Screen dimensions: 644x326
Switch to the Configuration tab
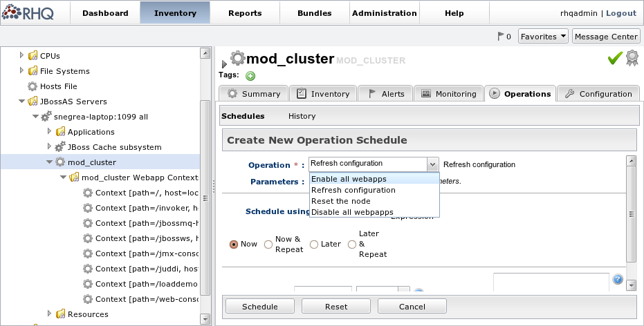pyautogui.click(x=598, y=93)
